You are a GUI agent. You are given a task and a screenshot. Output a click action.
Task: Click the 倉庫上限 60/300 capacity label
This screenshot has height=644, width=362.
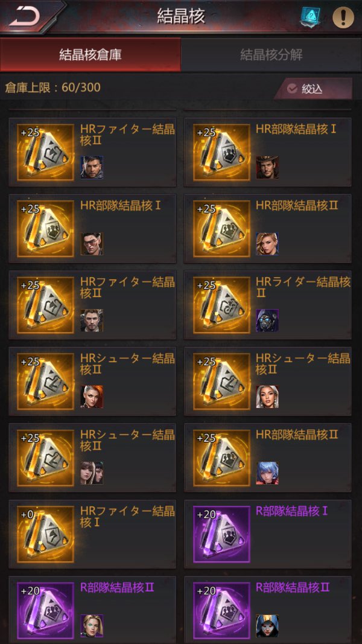52,88
